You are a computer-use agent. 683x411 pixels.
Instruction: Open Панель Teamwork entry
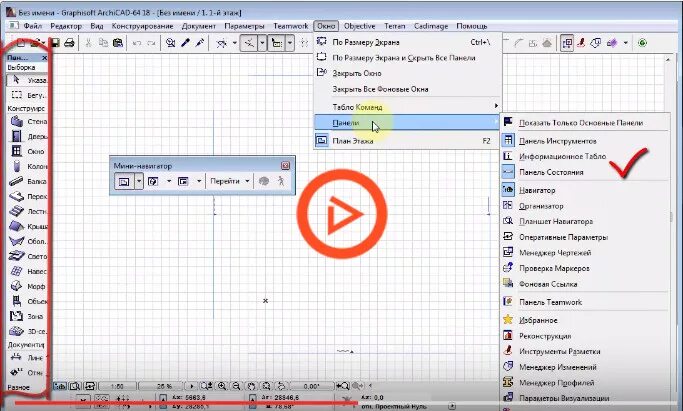click(x=585, y=302)
